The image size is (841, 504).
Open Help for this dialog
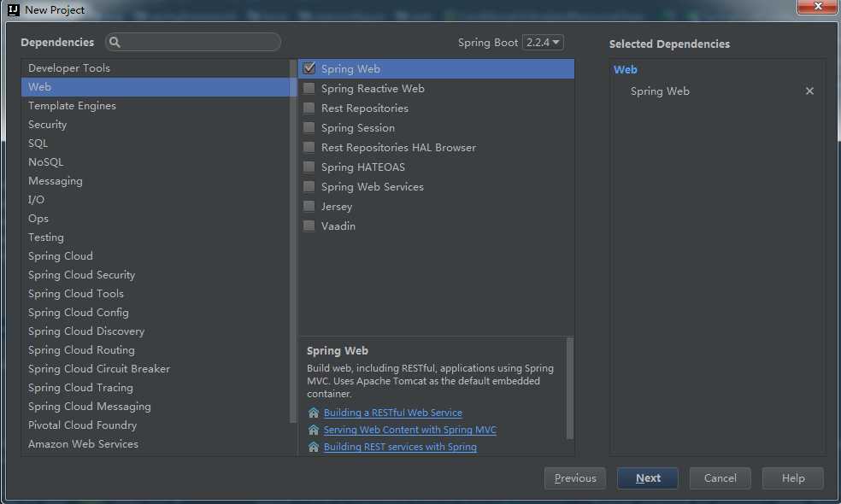[793, 478]
